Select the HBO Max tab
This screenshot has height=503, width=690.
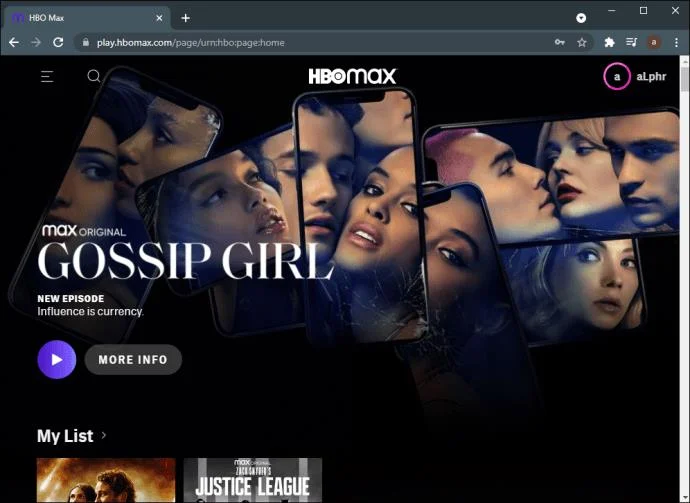[87, 18]
